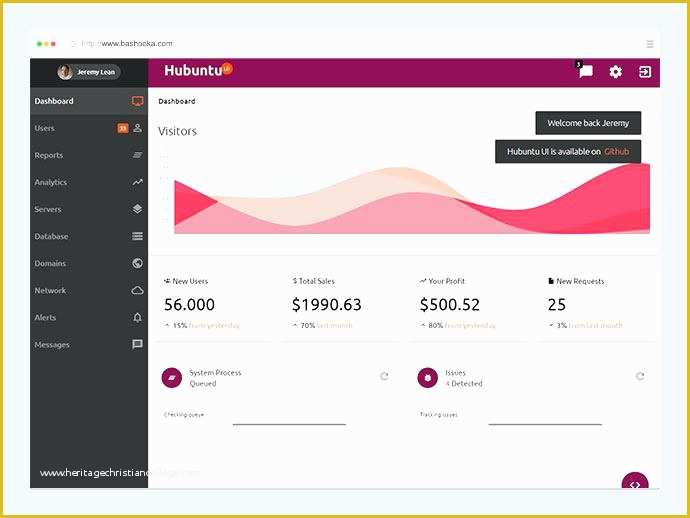Click the New Requests label
This screenshot has height=518, width=690.
[x=580, y=281]
